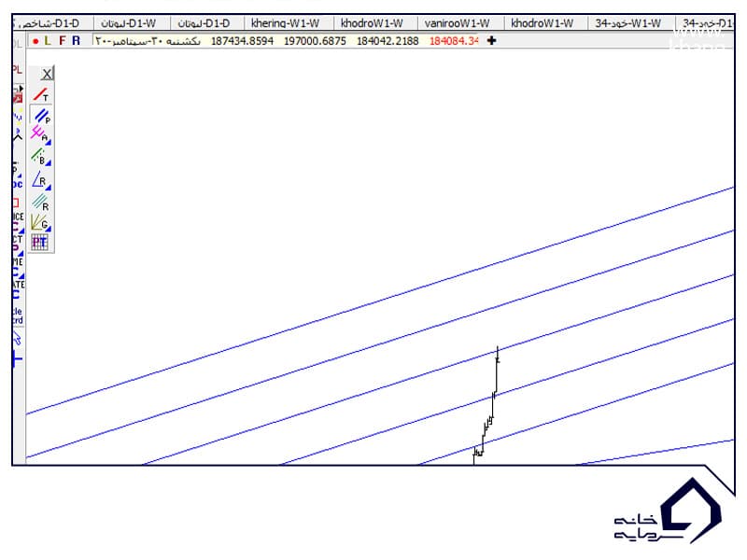Click the plus crosshair icon after prices
Image resolution: width=747 pixels, height=560 pixels.
[492, 41]
